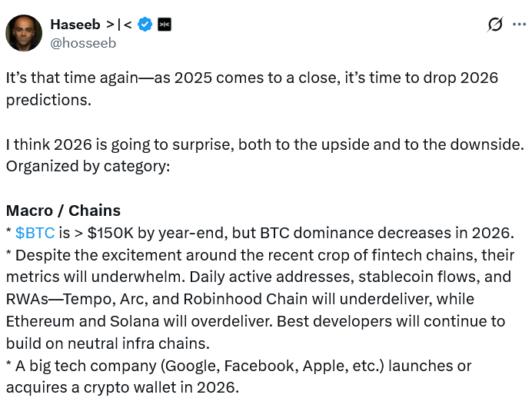The width and height of the screenshot is (532, 398).
Task: Open the @hosseeb handle link
Action: 83,43
